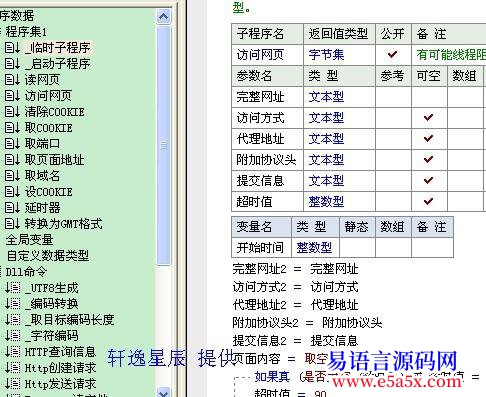Click code line 提交信息2 = 提交信息
This screenshot has width=486, height=397.
point(295,341)
